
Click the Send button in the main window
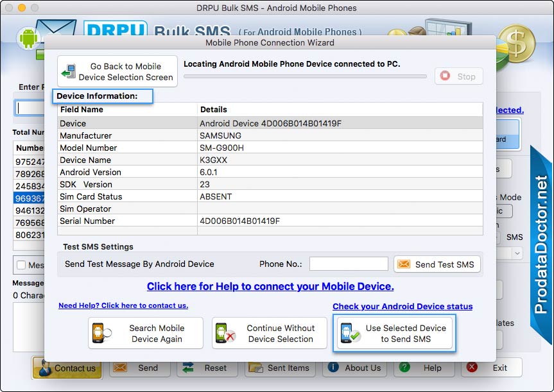coord(140,368)
